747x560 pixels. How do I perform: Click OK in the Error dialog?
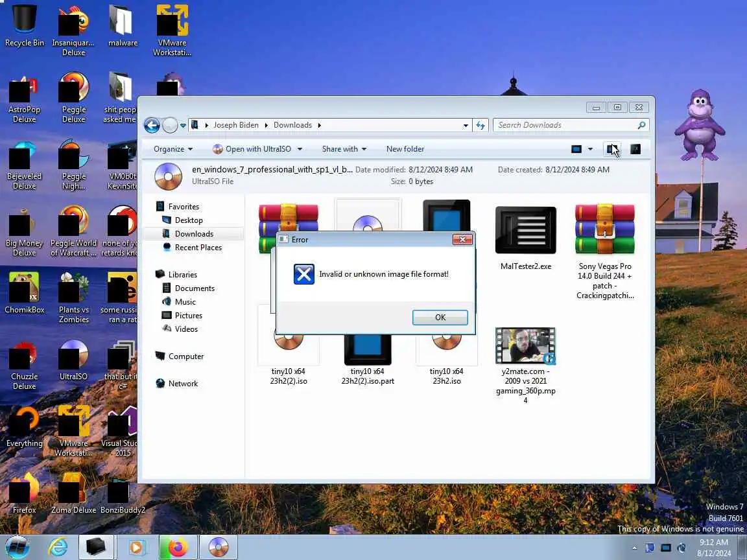(x=440, y=317)
